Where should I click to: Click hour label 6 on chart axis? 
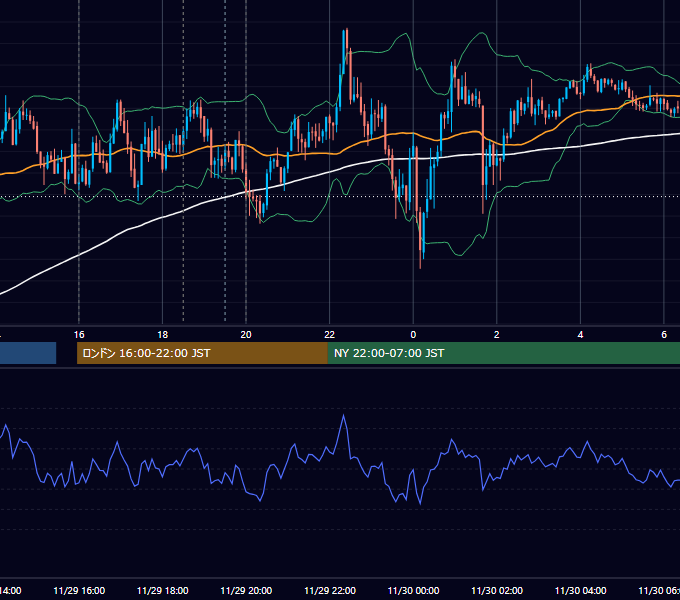(664, 335)
